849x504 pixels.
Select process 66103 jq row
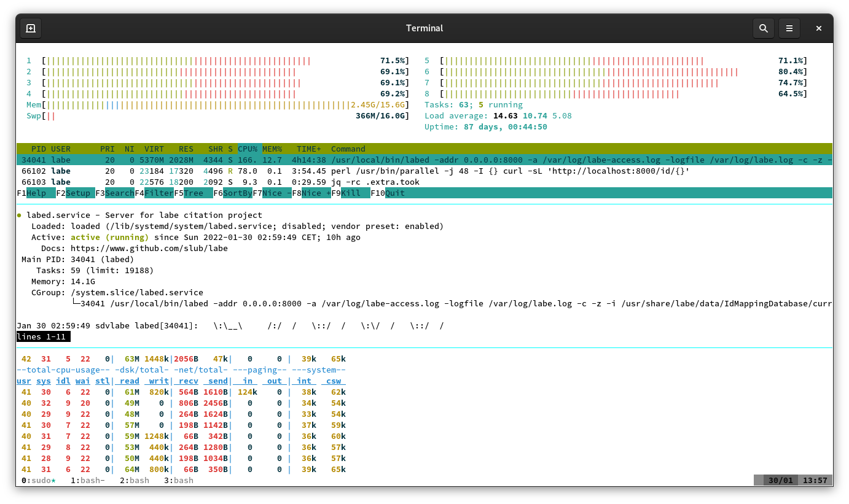click(424, 182)
